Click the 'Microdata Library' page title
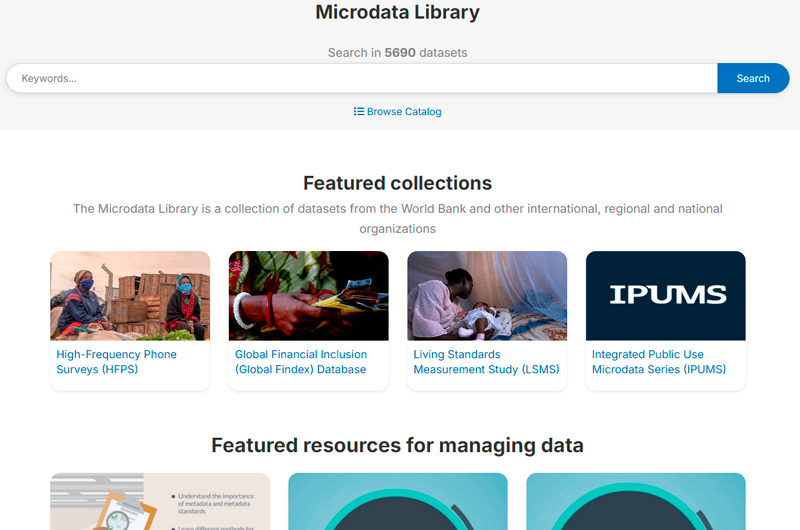Viewport: 800px width, 530px height. (x=397, y=12)
